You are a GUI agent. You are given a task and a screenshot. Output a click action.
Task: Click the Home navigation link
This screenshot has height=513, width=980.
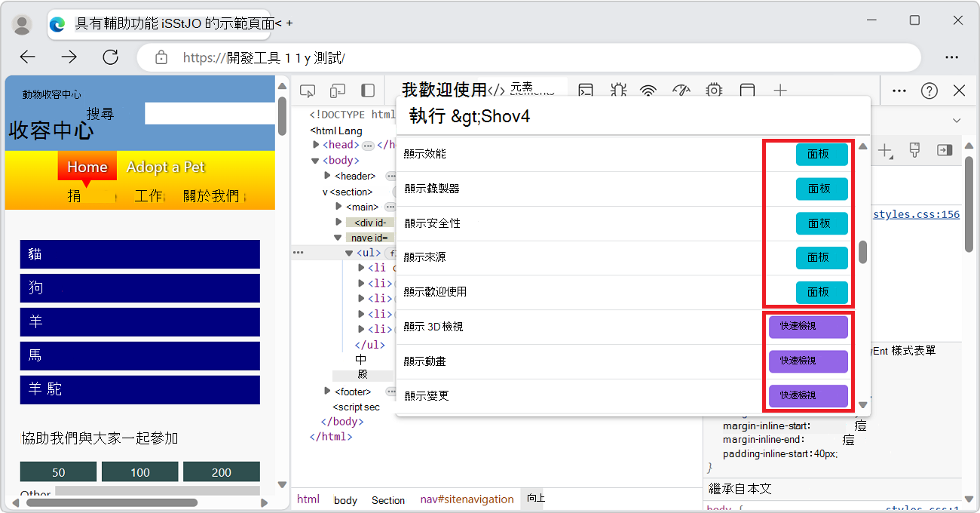coord(87,167)
